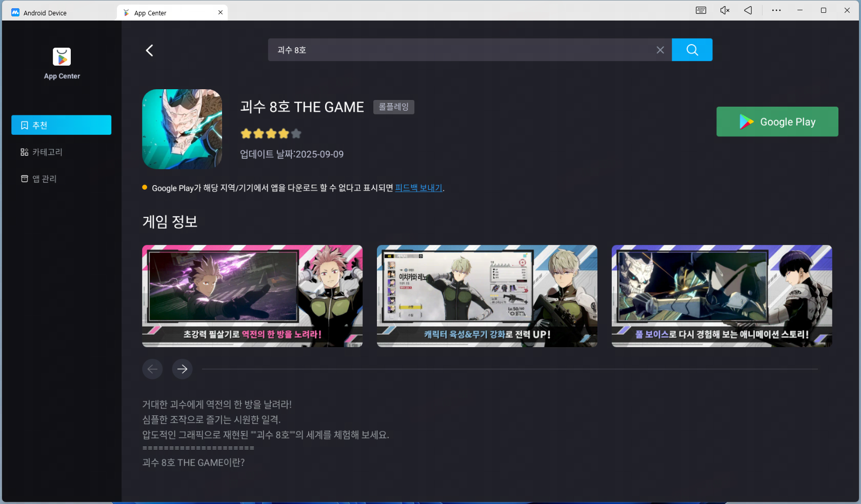Go back using the left chevron arrow
861x504 pixels.
(x=149, y=50)
